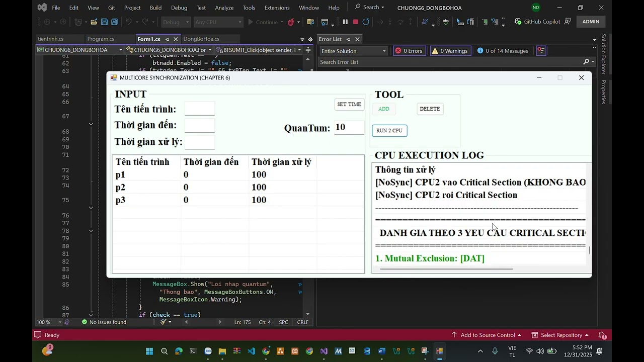644x362 pixels.
Task: Click the ADD button in TOOL
Action: click(x=384, y=109)
